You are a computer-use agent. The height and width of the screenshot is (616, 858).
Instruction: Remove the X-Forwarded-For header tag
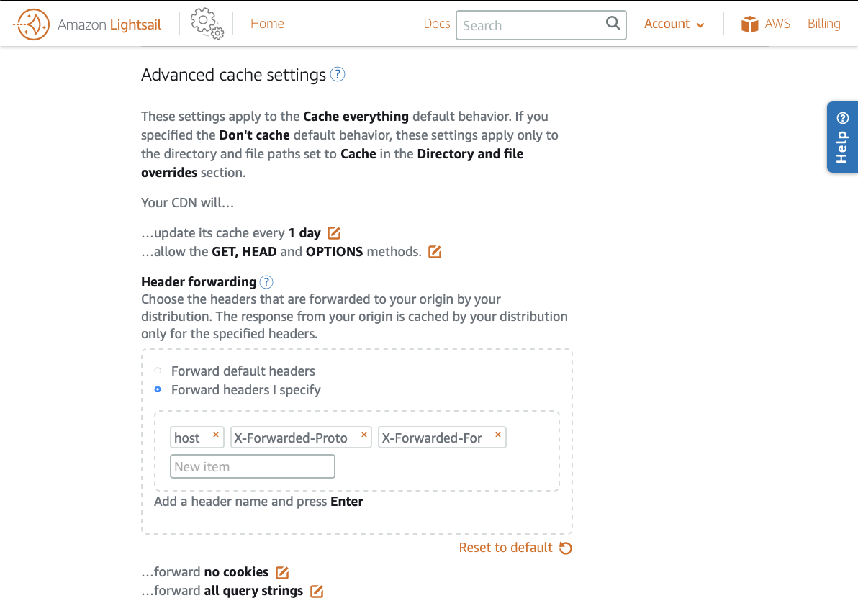497,435
